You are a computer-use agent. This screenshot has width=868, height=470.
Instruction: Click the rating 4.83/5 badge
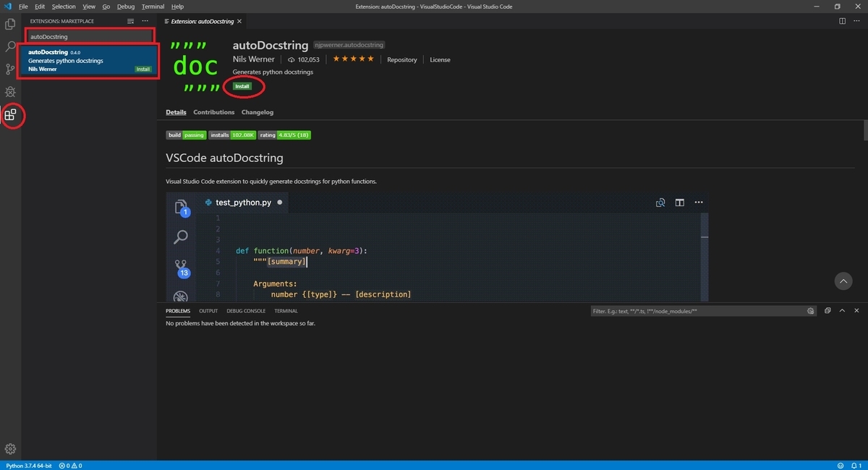pos(285,135)
